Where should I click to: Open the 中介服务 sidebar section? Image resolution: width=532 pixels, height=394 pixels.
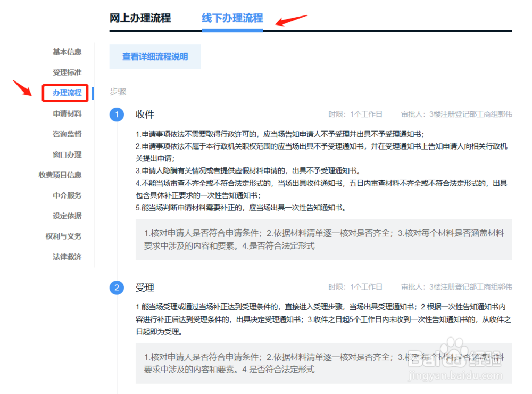point(67,195)
